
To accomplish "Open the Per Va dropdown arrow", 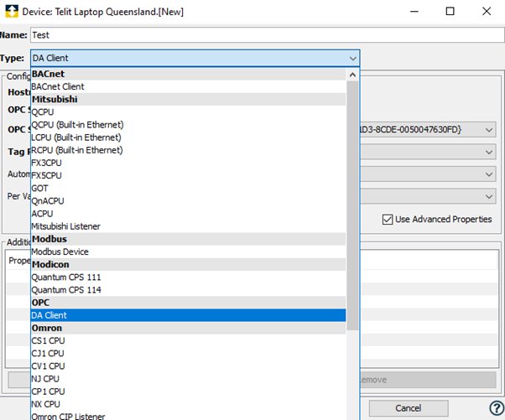I will (489, 196).
